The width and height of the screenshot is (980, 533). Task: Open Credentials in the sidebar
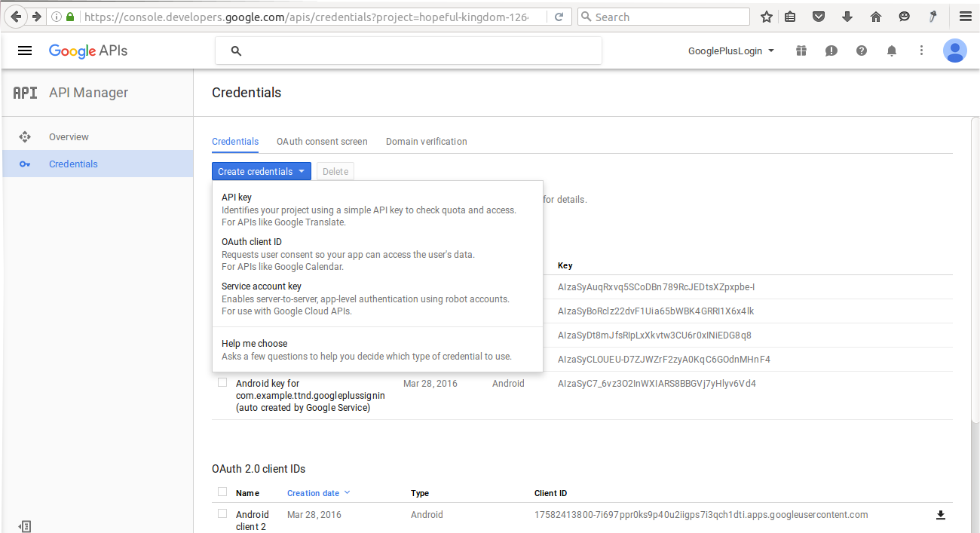(98, 164)
